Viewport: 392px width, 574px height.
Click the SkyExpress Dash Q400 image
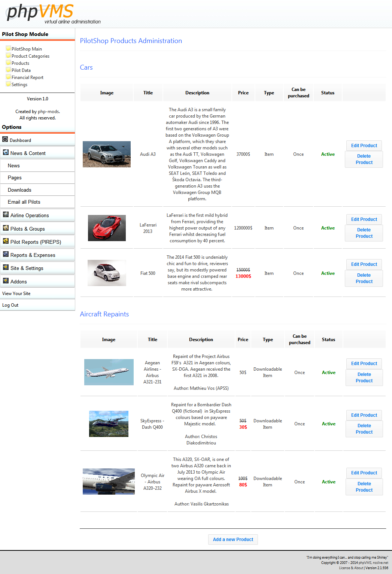109,424
